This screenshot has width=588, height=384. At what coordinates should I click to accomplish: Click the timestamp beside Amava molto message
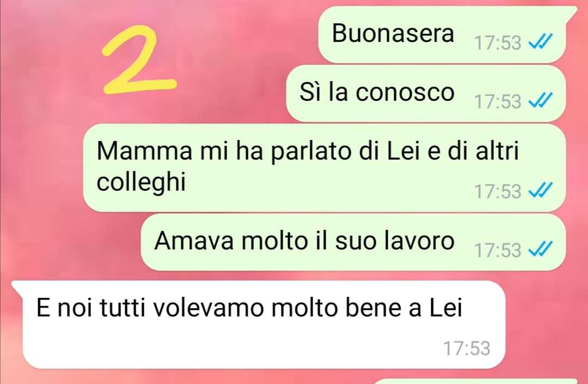498,250
